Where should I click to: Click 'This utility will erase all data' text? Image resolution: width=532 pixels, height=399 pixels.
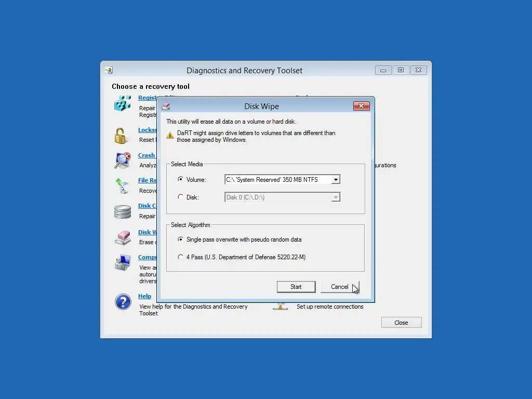(x=231, y=122)
